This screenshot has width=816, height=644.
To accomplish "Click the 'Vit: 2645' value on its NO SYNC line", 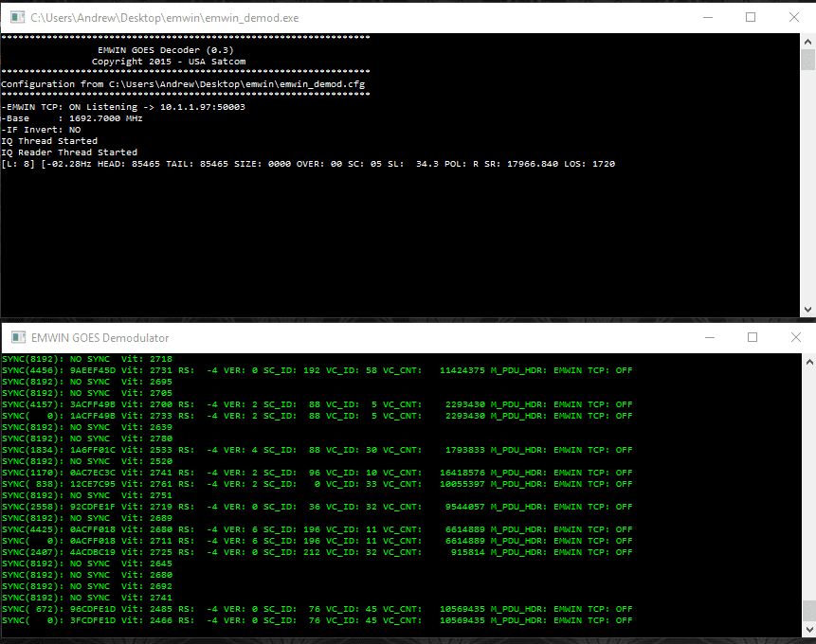I will click(147, 563).
